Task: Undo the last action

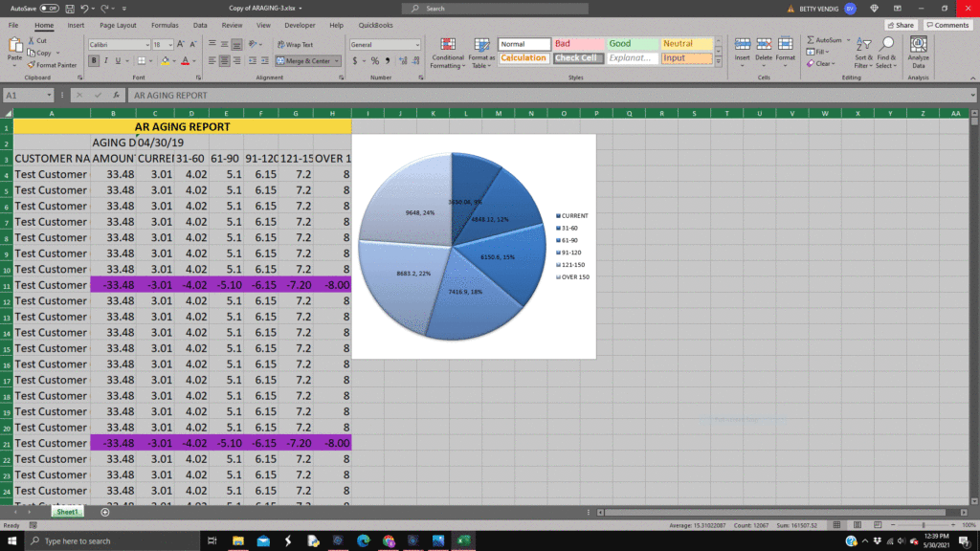Action: tap(84, 9)
